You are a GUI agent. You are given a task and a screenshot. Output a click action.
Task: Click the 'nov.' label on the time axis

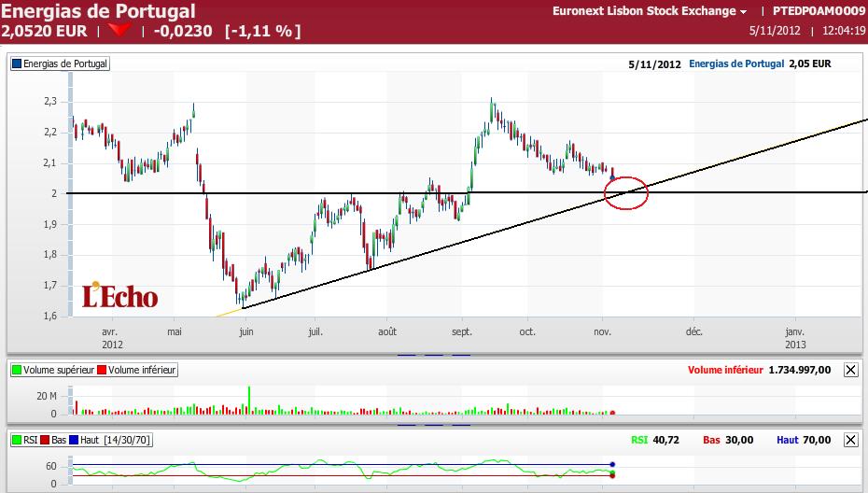tap(602, 331)
